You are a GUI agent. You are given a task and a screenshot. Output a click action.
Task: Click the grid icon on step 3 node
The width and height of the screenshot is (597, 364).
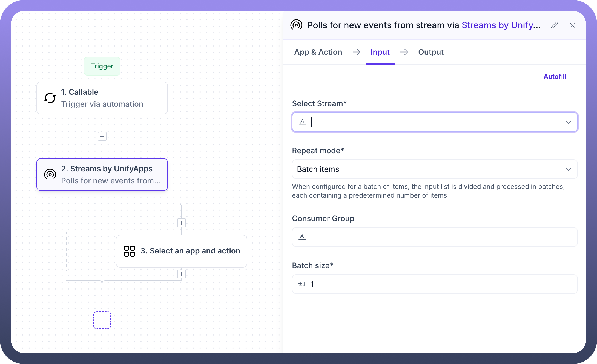point(130,251)
